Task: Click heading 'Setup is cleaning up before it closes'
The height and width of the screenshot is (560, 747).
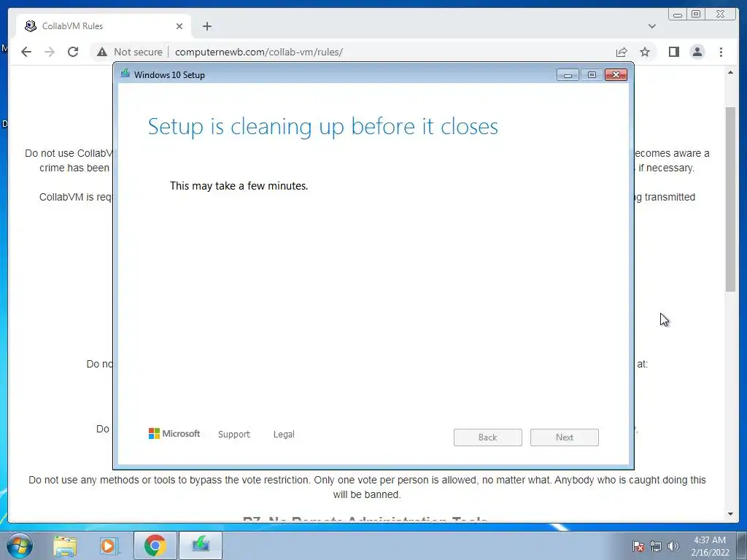Action: click(323, 127)
